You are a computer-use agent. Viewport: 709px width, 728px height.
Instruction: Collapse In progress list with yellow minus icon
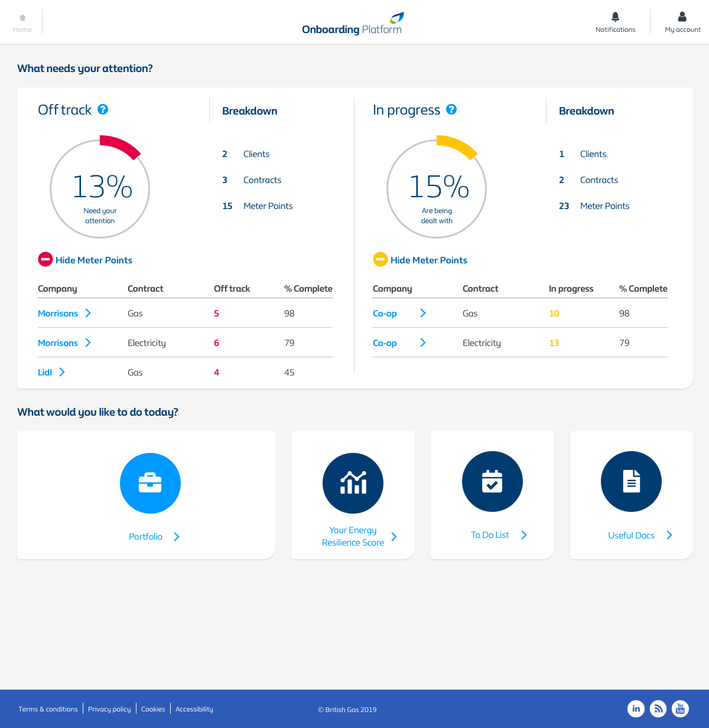pos(380,259)
